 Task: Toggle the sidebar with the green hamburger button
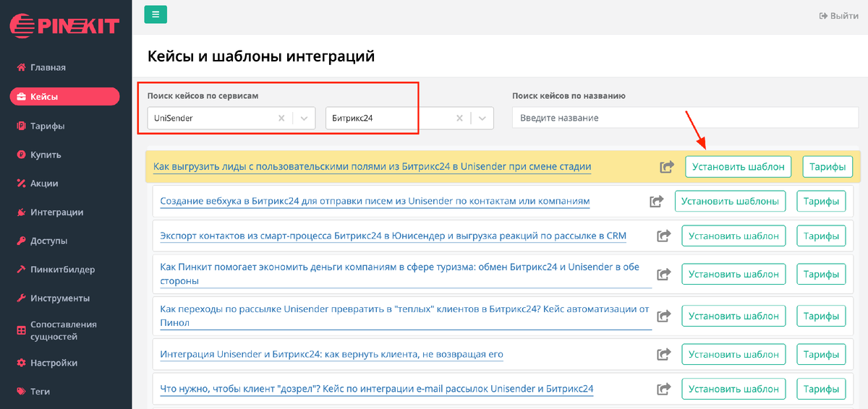(156, 14)
